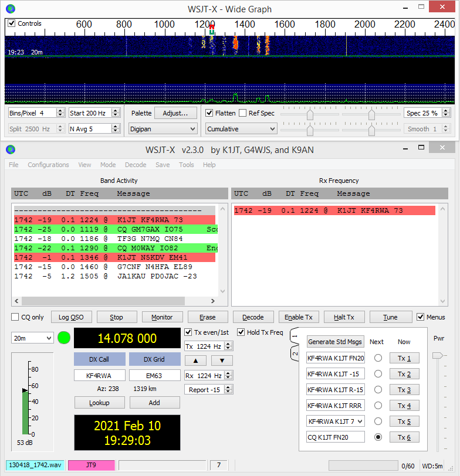Select Next radio for KF4RWA K1JT RRR
The height and width of the screenshot is (476, 460).
click(378, 405)
